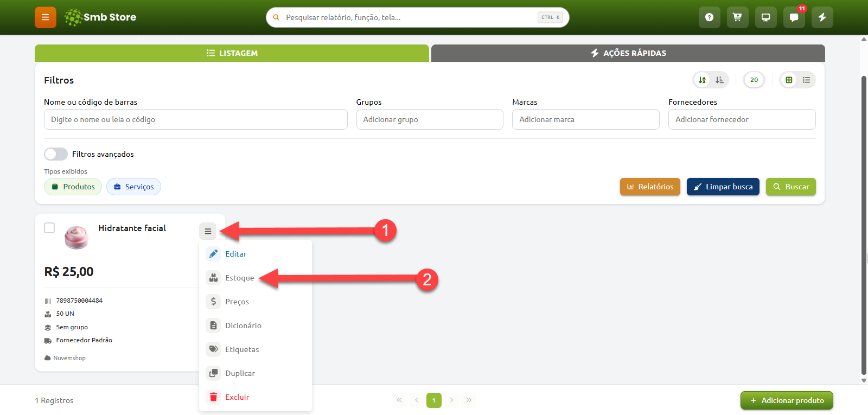Click the page 1 pagination button
This screenshot has height=415, width=868.
(434, 400)
